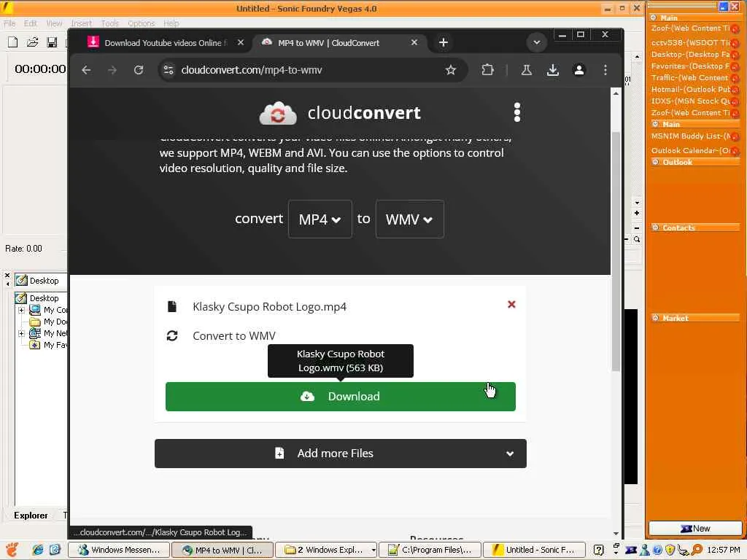Open the View menu in Vegas

tap(54, 23)
